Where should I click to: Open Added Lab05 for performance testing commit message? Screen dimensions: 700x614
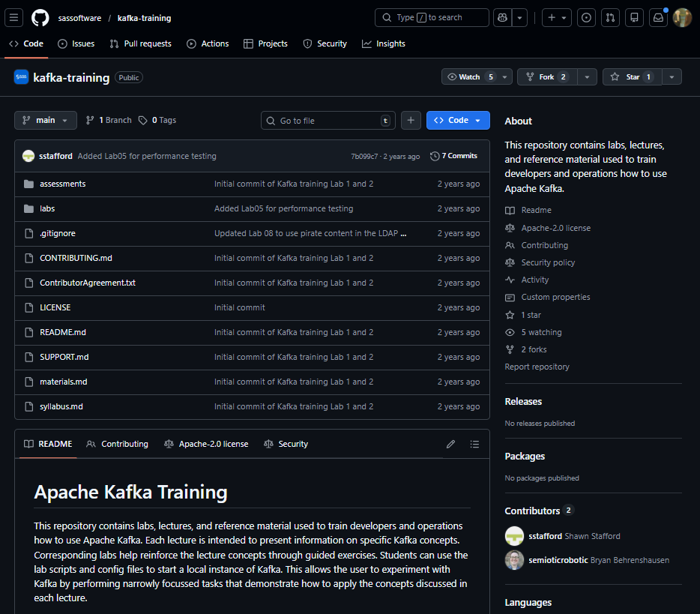pos(147,156)
